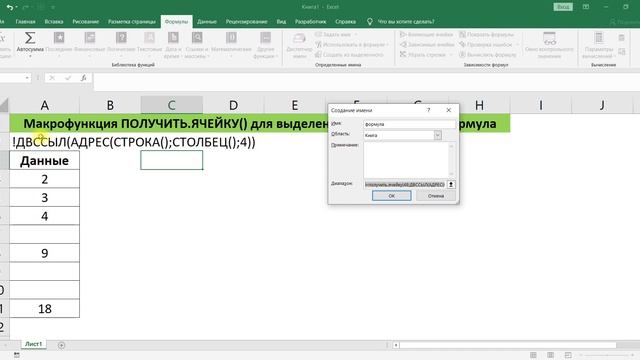Click the help question mark in the dialog
640x360 pixels.
tap(429, 110)
